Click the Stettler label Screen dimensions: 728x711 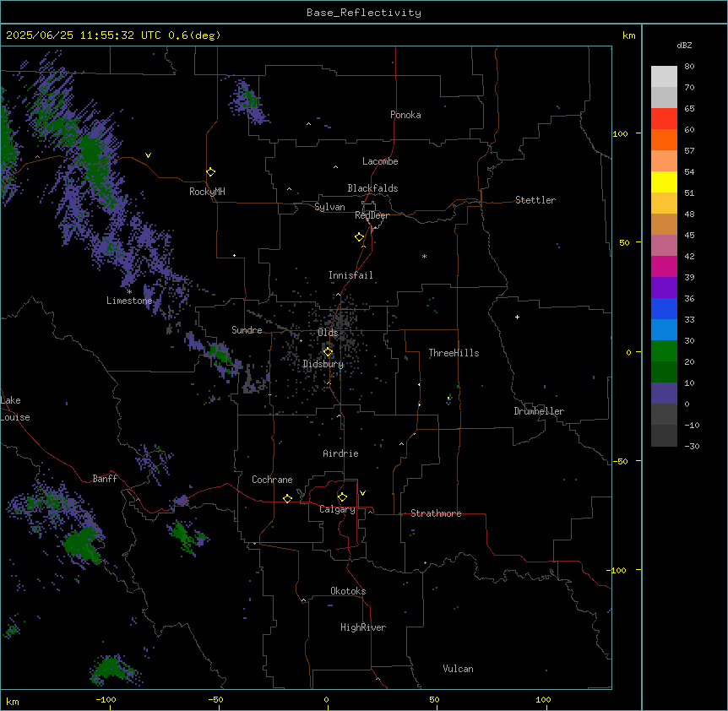click(535, 200)
